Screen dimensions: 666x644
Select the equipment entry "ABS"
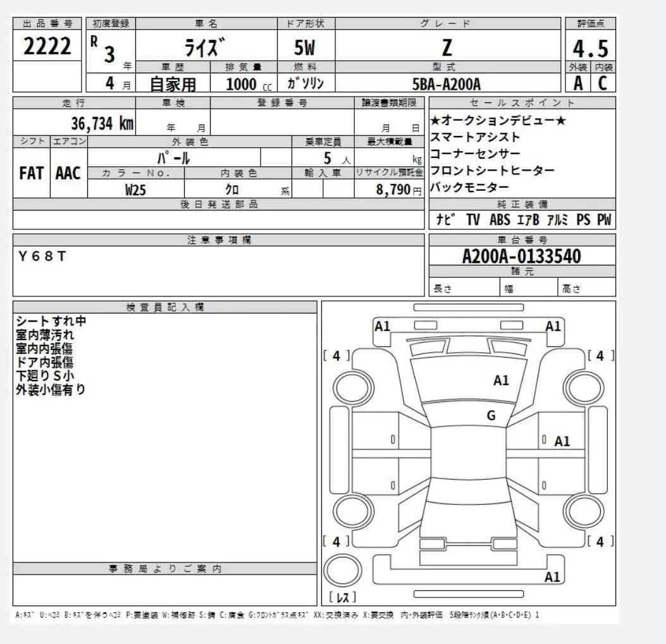500,219
